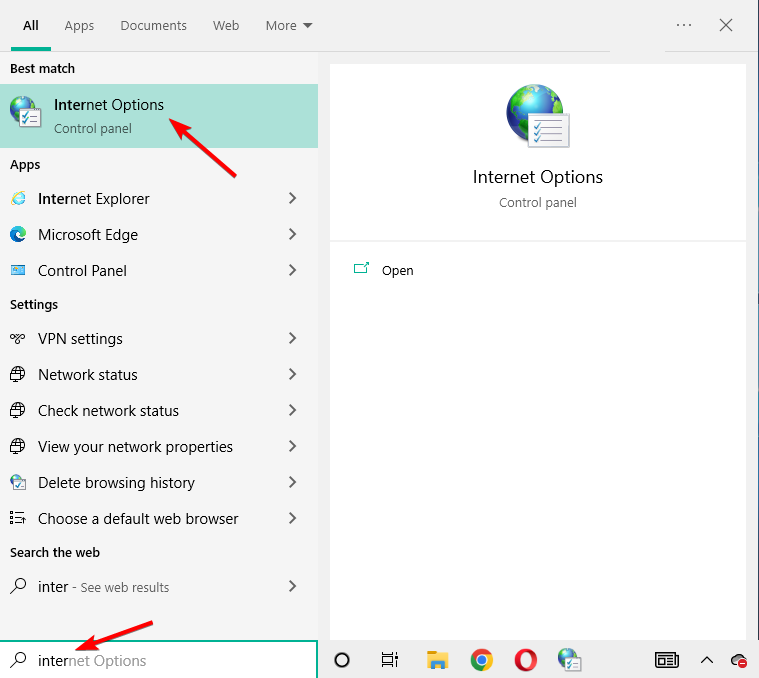This screenshot has width=759, height=678.
Task: Click the Internet Options taskbar icon
Action: (x=569, y=660)
